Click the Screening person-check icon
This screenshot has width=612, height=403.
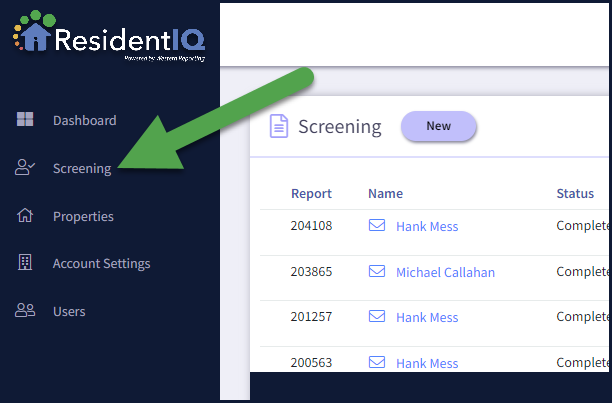pyautogui.click(x=25, y=167)
